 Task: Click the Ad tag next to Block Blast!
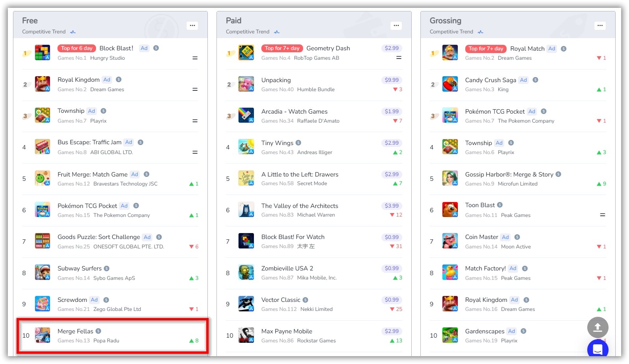coord(144,48)
